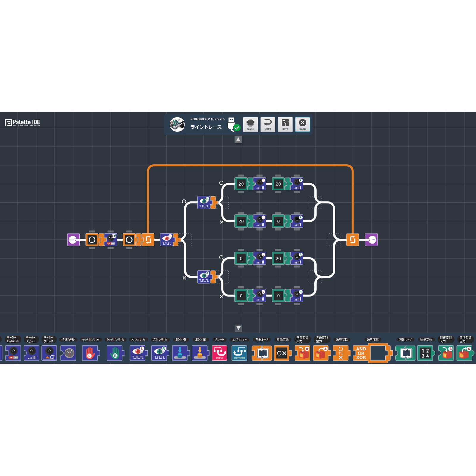
Task: Select the モータースピード motor speed block
Action: (31, 353)
